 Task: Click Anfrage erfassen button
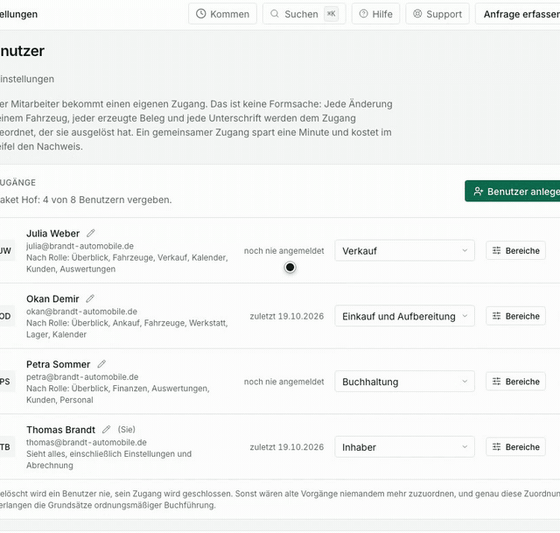pos(518,14)
